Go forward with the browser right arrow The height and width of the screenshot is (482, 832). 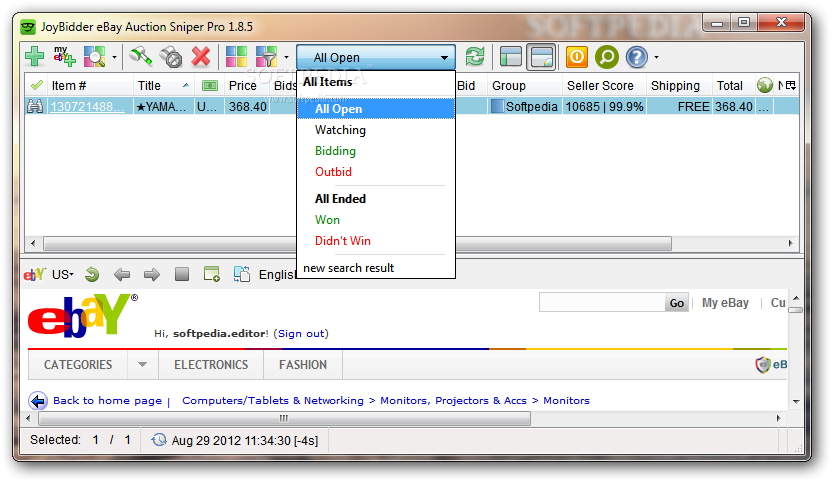pos(152,274)
